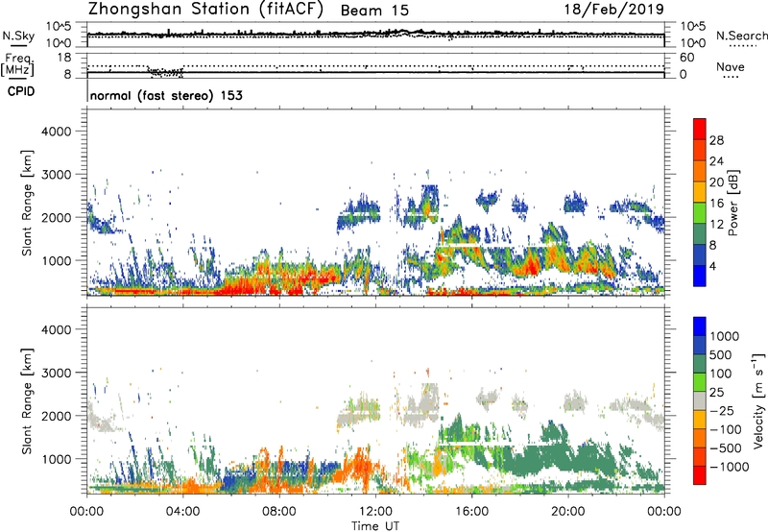Screen dimensions: 768x532
Task: Pick the light green 25–100 velocity segment
Action: click(x=700, y=382)
